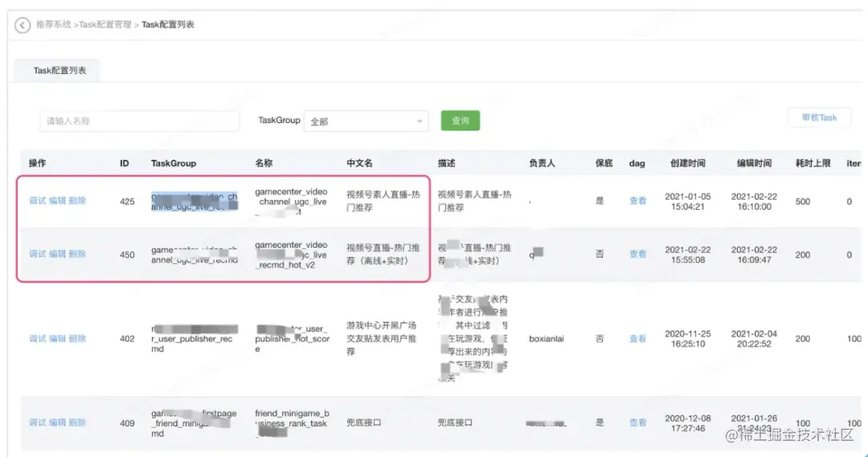Viewport: 868px width, 457px height.
Task: Click the 编辑时间 column header
Action: [x=754, y=163]
